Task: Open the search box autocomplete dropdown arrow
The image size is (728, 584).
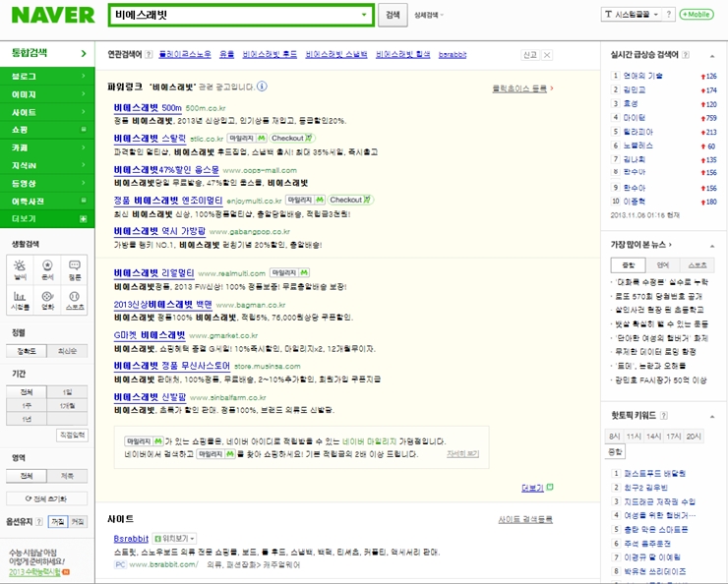Action: click(x=364, y=15)
